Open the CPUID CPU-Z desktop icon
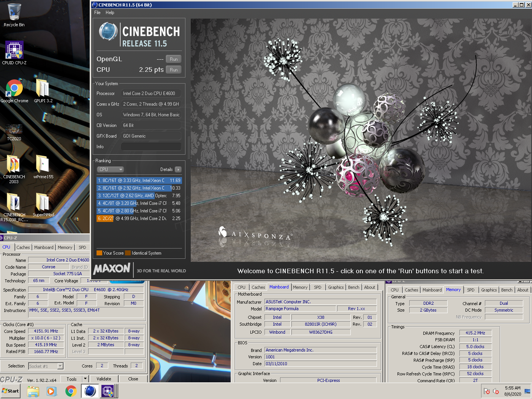This screenshot has width=532, height=399. pyautogui.click(x=14, y=53)
